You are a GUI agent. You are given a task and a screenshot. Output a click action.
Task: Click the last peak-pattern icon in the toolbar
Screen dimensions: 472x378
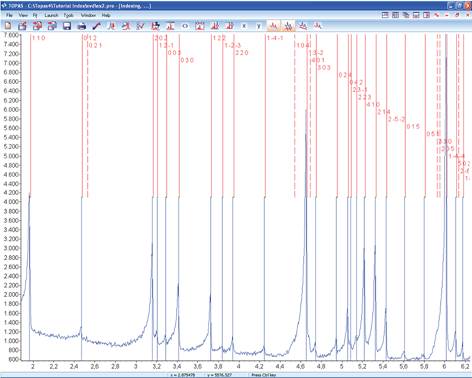coord(318,26)
